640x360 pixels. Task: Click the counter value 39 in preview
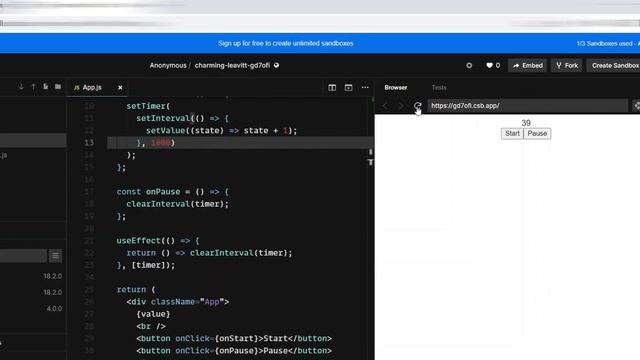click(x=526, y=123)
